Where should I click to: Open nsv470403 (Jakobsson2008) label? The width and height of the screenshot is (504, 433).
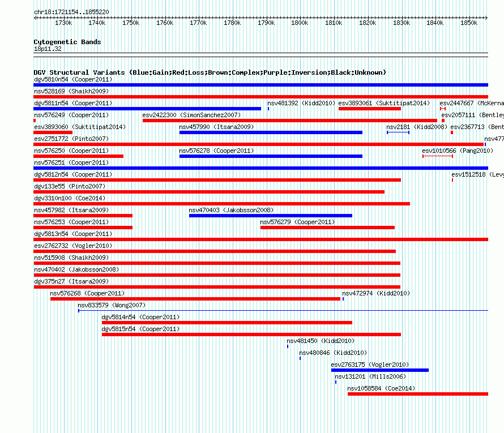coord(231,210)
